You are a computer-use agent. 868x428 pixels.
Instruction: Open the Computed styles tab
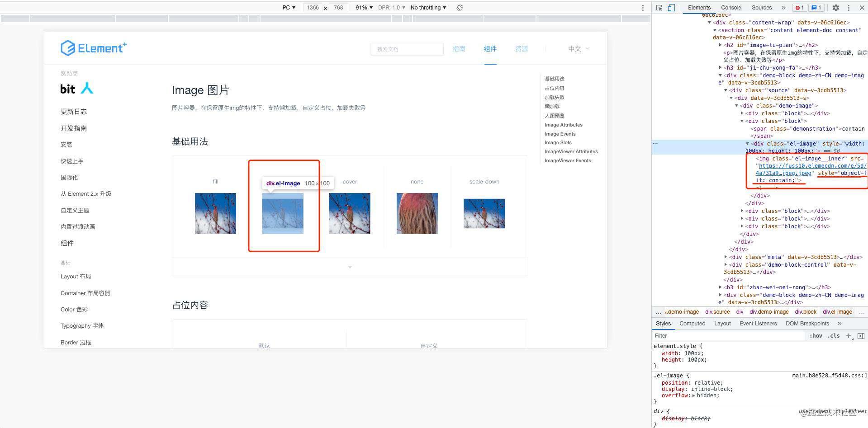692,324
